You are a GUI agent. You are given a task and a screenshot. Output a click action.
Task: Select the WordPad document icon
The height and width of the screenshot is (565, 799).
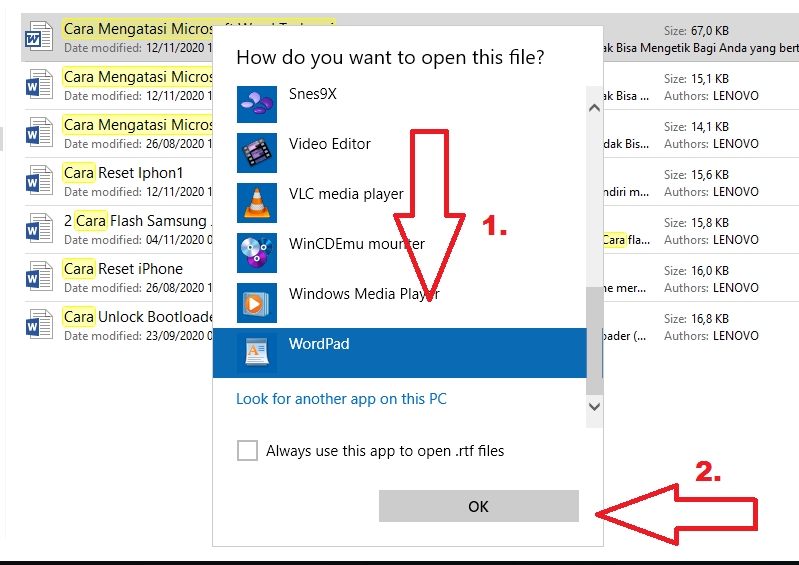click(257, 353)
